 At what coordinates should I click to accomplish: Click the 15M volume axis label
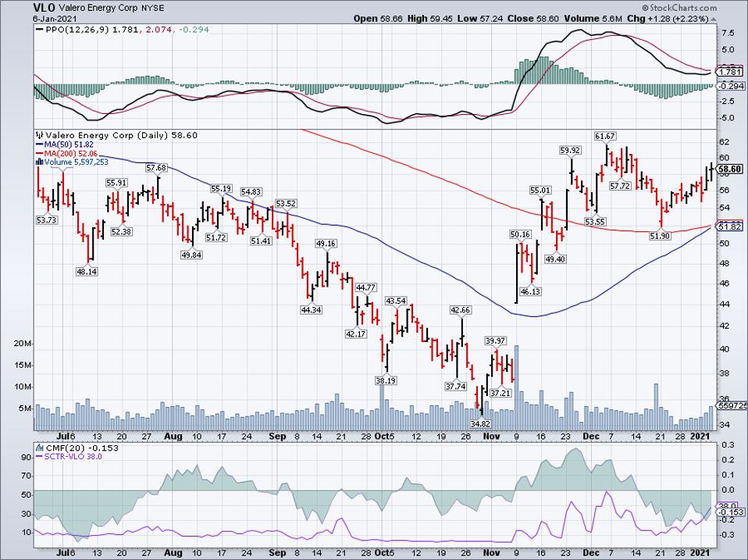point(23,366)
